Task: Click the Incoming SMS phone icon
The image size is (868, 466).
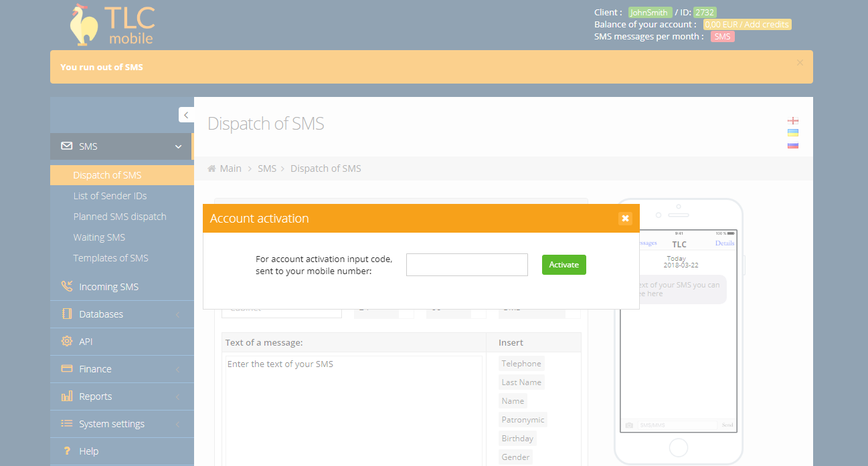Action: point(67,286)
